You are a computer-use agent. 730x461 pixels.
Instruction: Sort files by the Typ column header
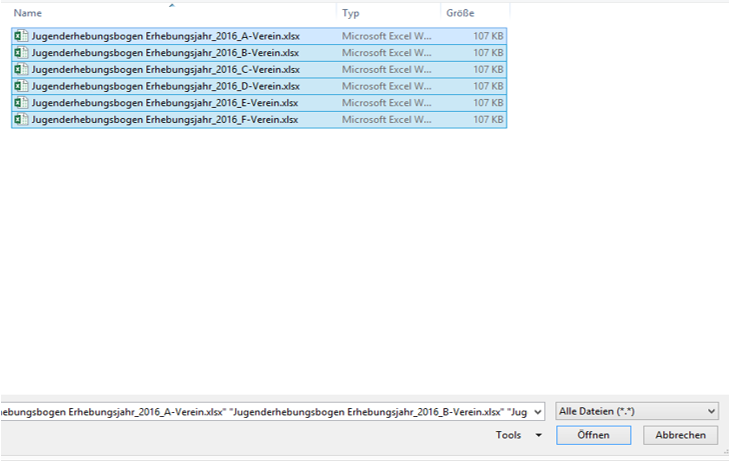tap(351, 14)
